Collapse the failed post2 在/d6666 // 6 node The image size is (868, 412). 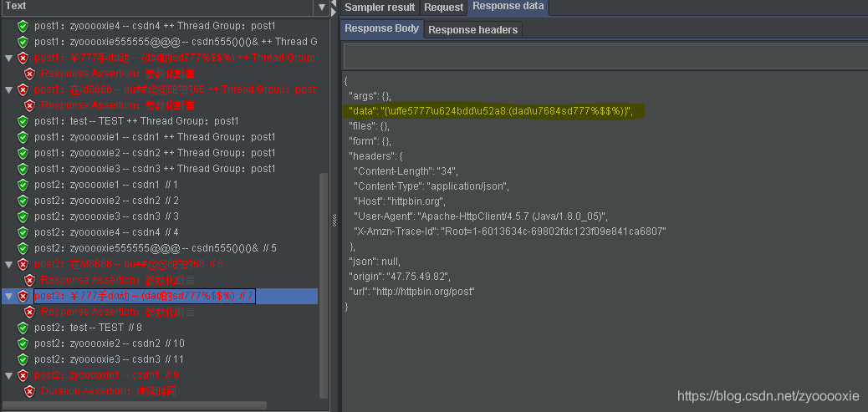pos(8,264)
